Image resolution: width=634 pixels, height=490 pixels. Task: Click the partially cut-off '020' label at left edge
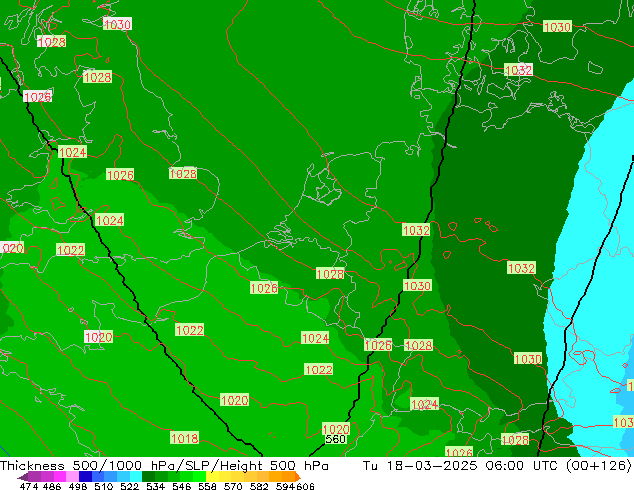point(12,248)
